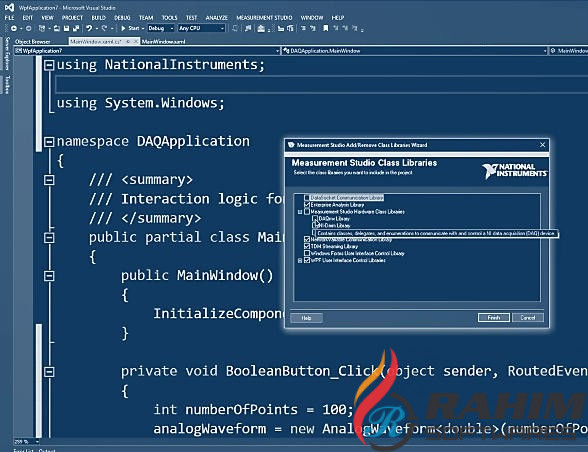Screen dimensions: 588x452
Task: Open the ANALYZE menu
Action: tap(217, 18)
